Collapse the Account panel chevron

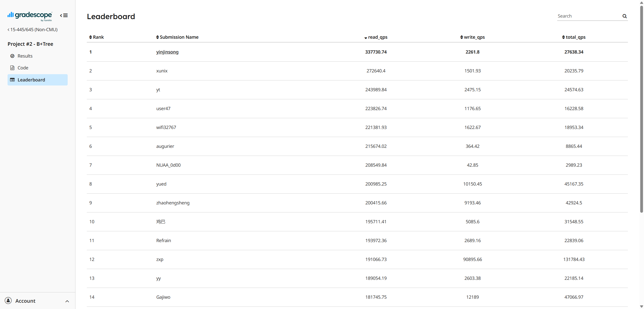coord(67,301)
